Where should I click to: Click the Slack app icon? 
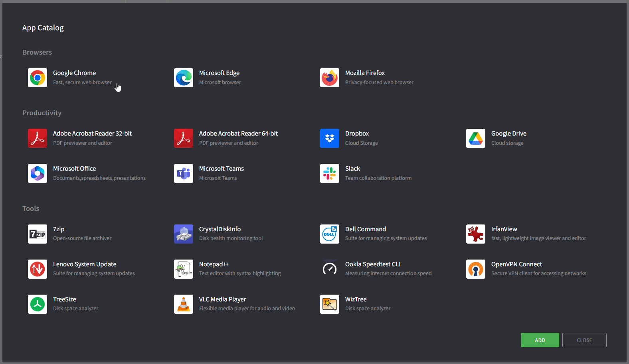click(x=330, y=173)
